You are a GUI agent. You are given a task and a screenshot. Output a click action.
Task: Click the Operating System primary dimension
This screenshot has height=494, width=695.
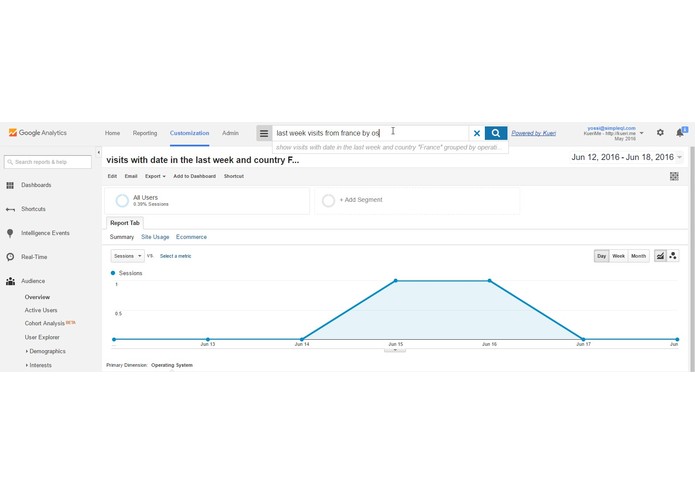click(172, 366)
